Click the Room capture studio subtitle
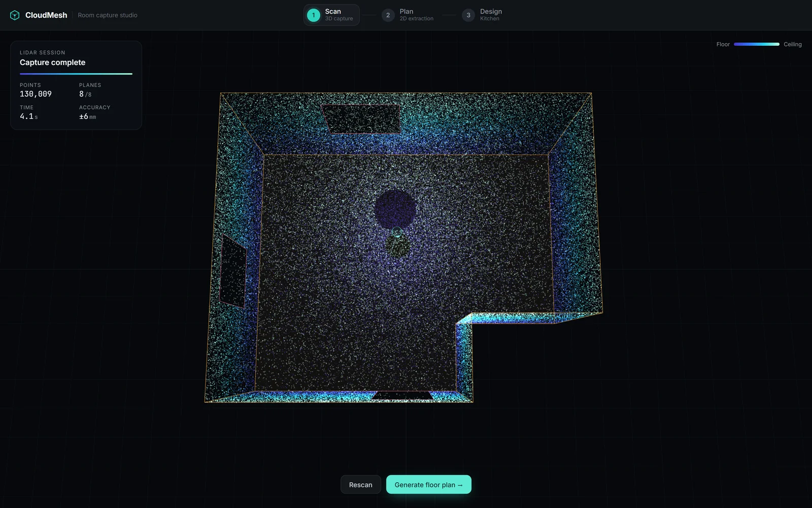 coord(108,15)
